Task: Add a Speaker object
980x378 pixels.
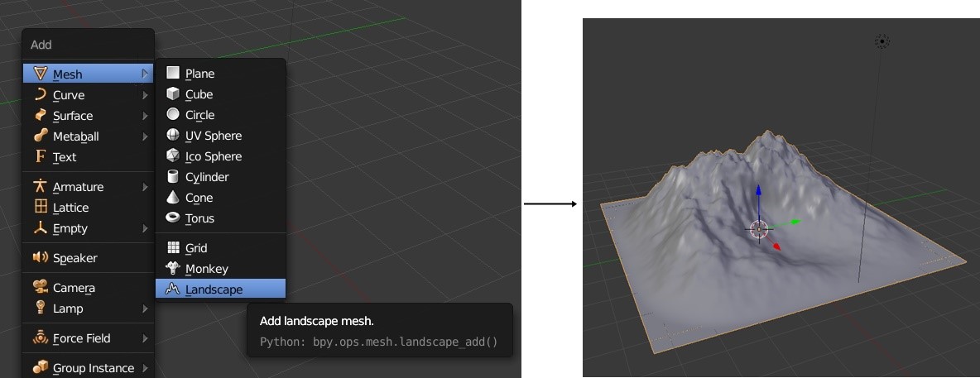Action: pyautogui.click(x=88, y=258)
